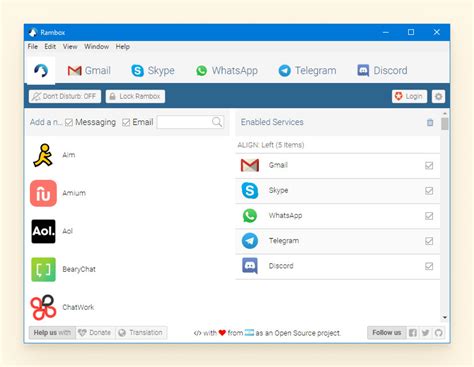Add the BearyChat service icon
The width and height of the screenshot is (474, 367).
[43, 269]
